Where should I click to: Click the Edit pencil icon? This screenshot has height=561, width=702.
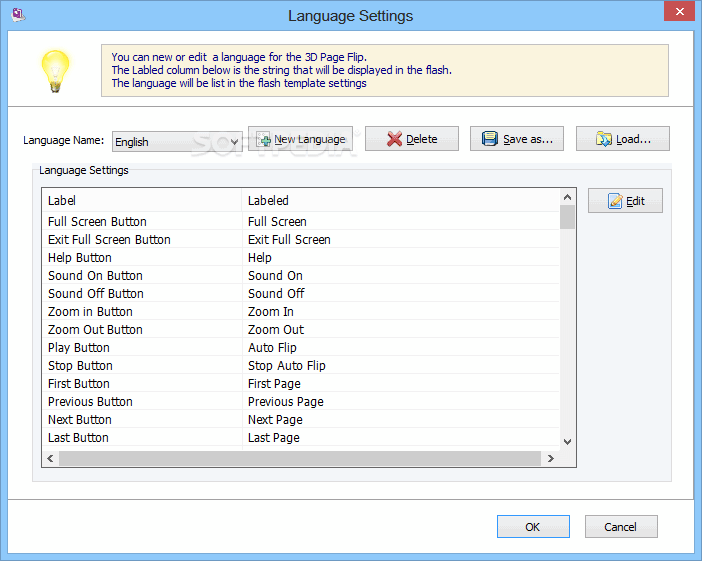pos(614,202)
